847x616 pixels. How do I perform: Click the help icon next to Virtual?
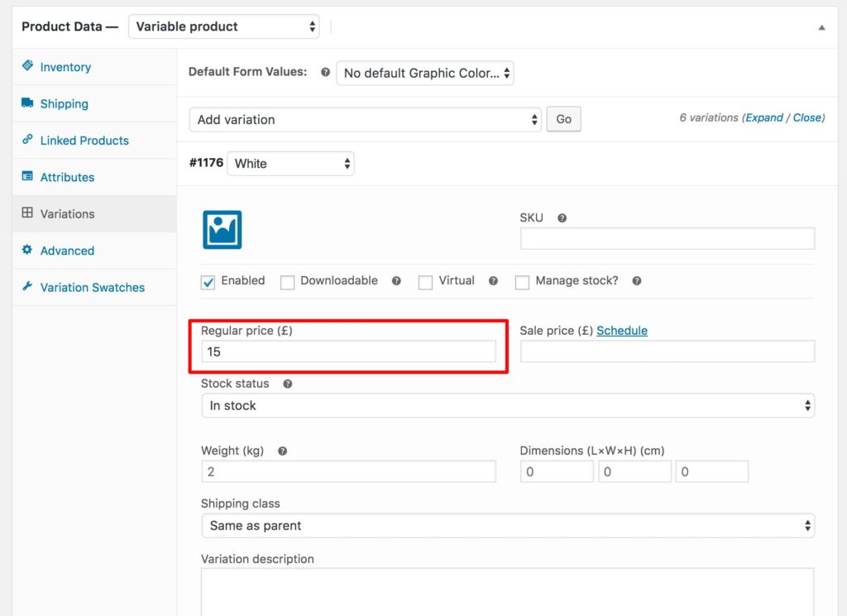click(493, 281)
